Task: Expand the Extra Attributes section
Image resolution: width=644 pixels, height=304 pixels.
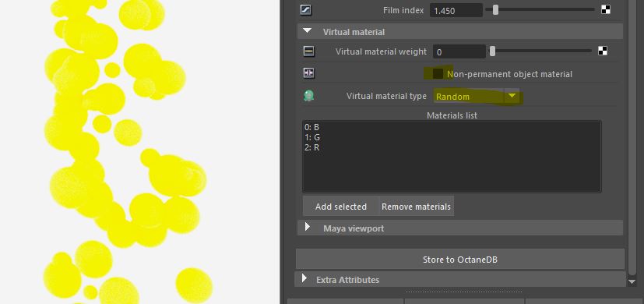Action: click(304, 279)
